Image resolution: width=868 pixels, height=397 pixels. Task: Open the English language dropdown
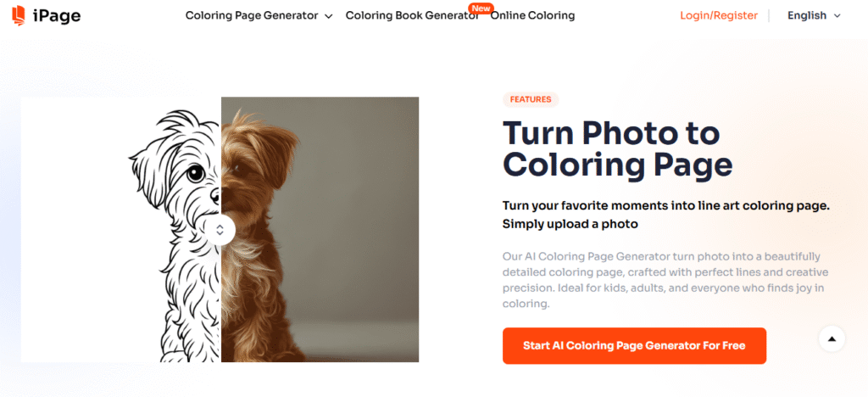814,15
